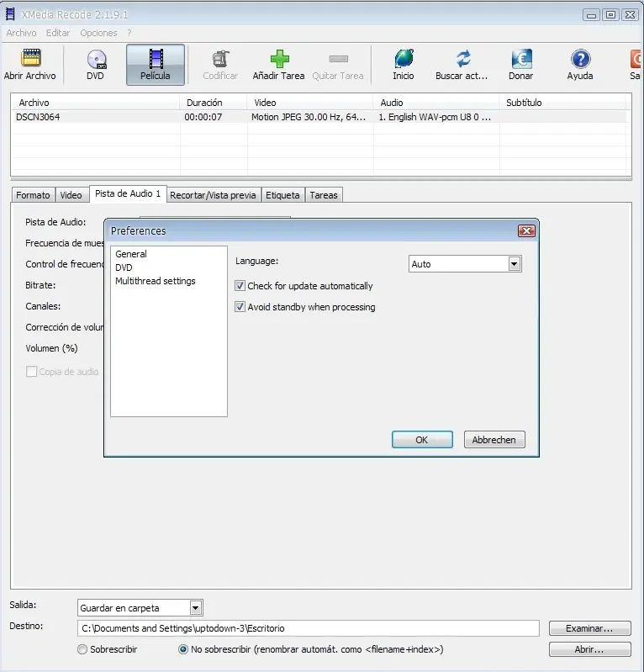Screen dimensions: 644x672
Task: Select the Sobrescribir radio button
Action: (x=82, y=649)
